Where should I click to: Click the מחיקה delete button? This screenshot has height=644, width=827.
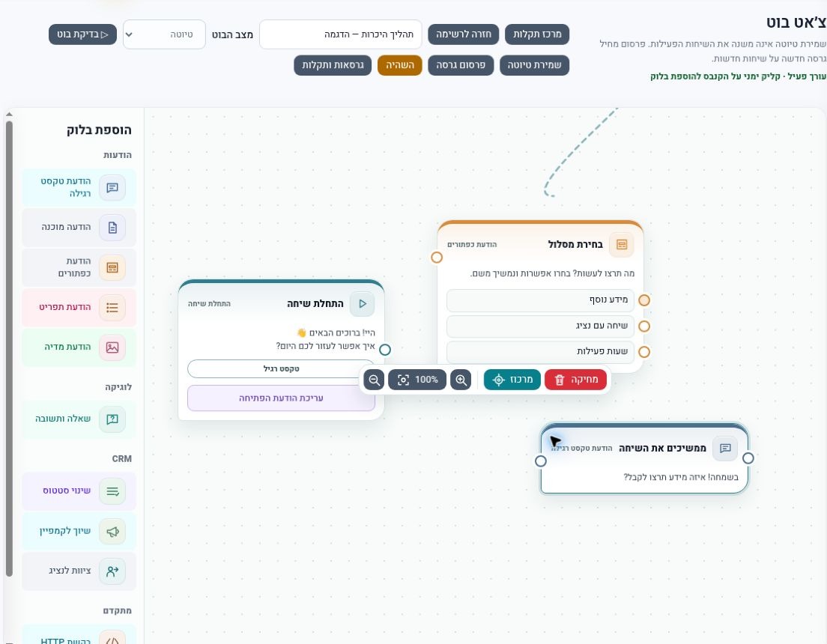pos(575,380)
